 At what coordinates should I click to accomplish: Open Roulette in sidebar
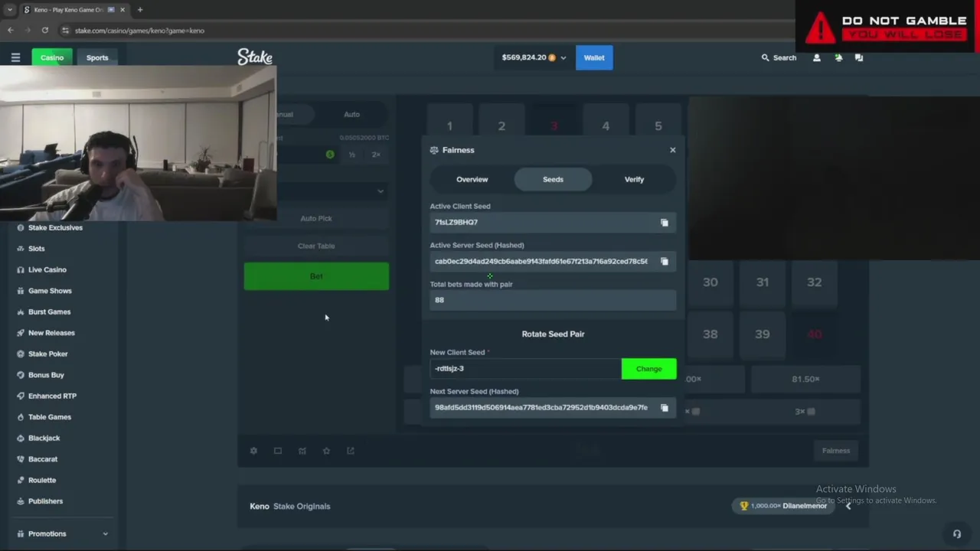pos(42,481)
